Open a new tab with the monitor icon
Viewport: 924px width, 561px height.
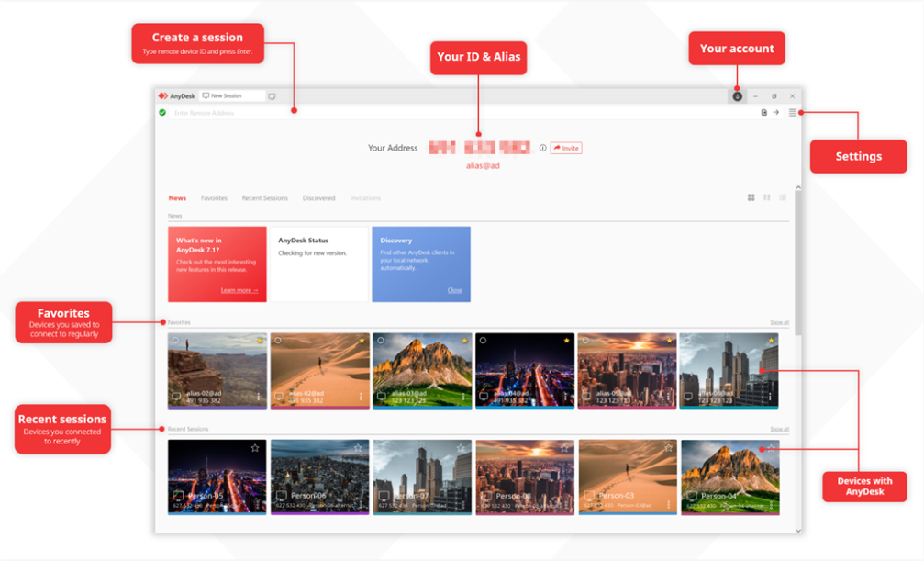click(272, 96)
